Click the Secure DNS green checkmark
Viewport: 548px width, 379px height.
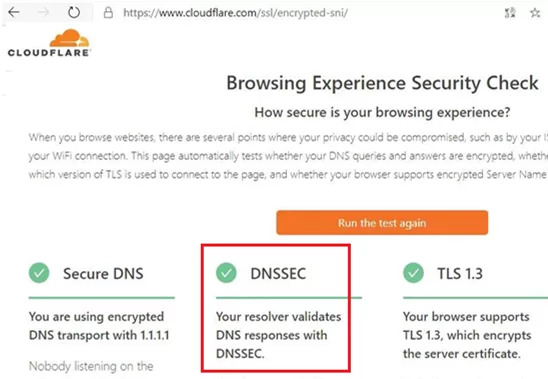pos(39,273)
